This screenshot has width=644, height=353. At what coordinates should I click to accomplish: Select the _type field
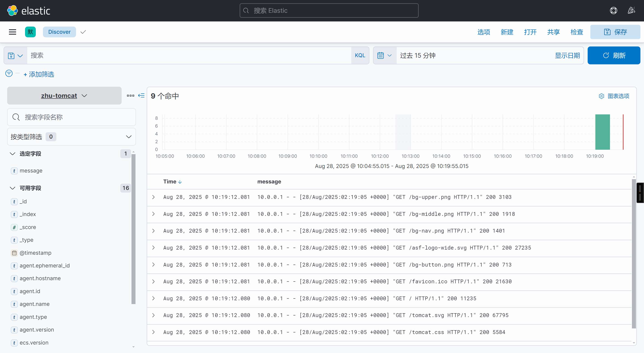click(x=26, y=240)
